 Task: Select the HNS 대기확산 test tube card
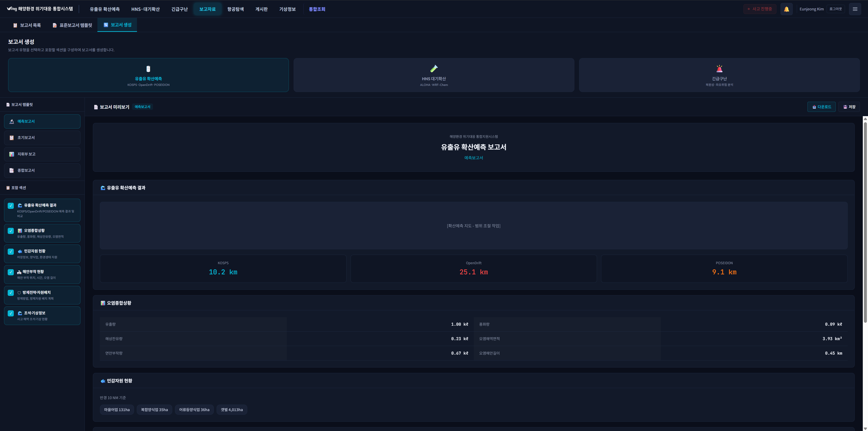click(x=434, y=75)
